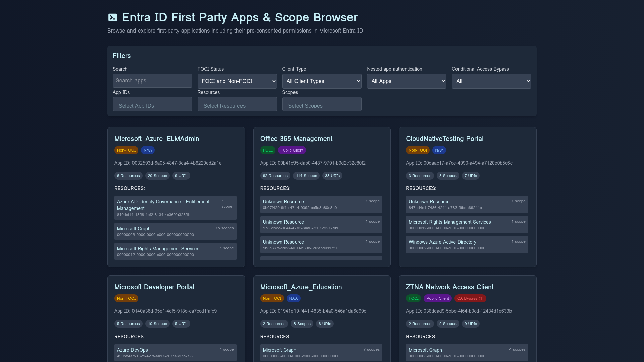Select Unknown Resource 0b07f429 row
The image size is (644, 362).
click(x=321, y=204)
